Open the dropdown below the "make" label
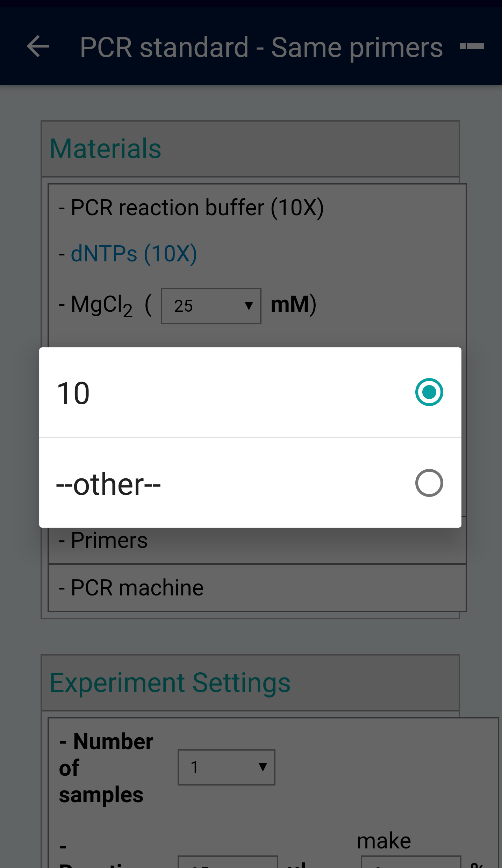The image size is (502, 868). click(x=411, y=862)
